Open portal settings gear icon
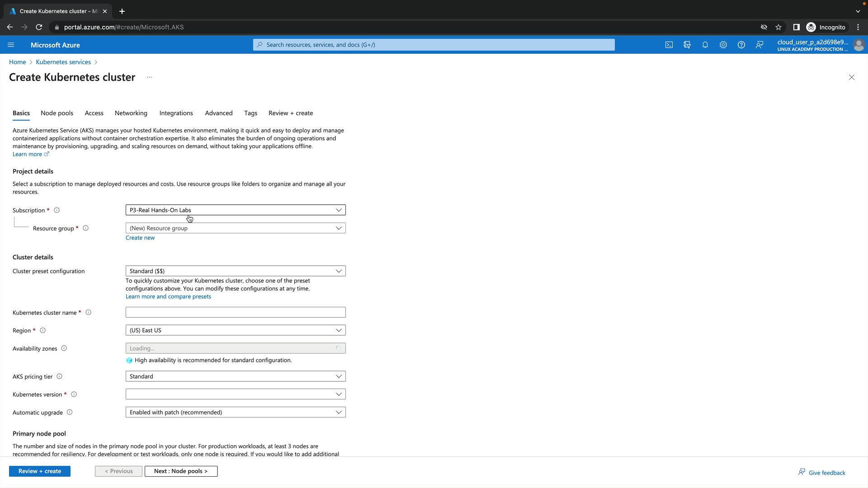Image resolution: width=868 pixels, height=488 pixels. (x=723, y=45)
